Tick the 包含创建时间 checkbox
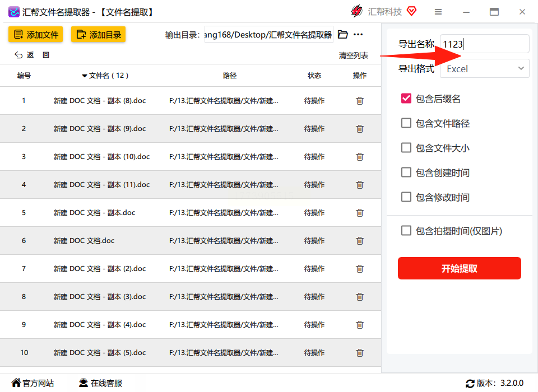Screen dimensions: 538x392 pyautogui.click(x=406, y=172)
